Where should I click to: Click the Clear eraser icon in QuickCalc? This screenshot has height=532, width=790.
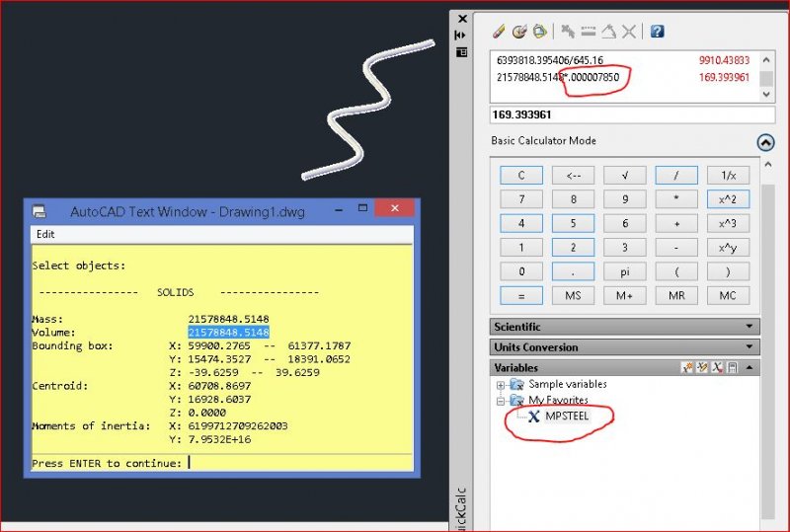(x=499, y=32)
